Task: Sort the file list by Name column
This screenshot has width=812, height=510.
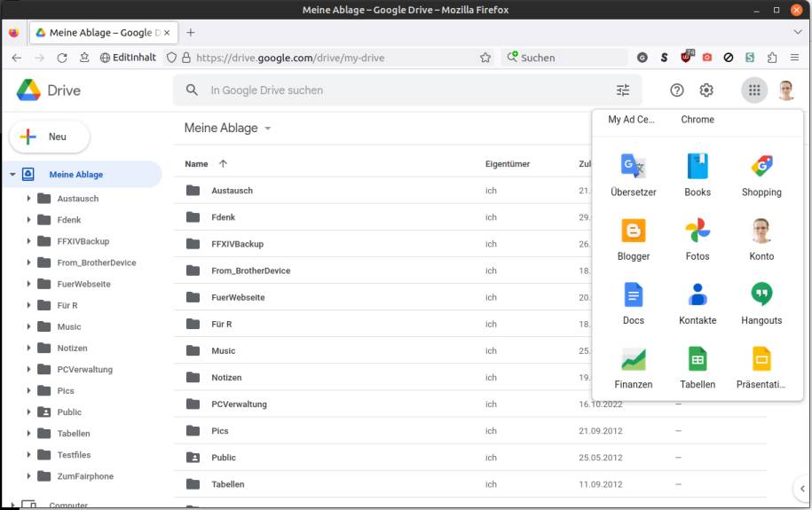Action: click(197, 164)
